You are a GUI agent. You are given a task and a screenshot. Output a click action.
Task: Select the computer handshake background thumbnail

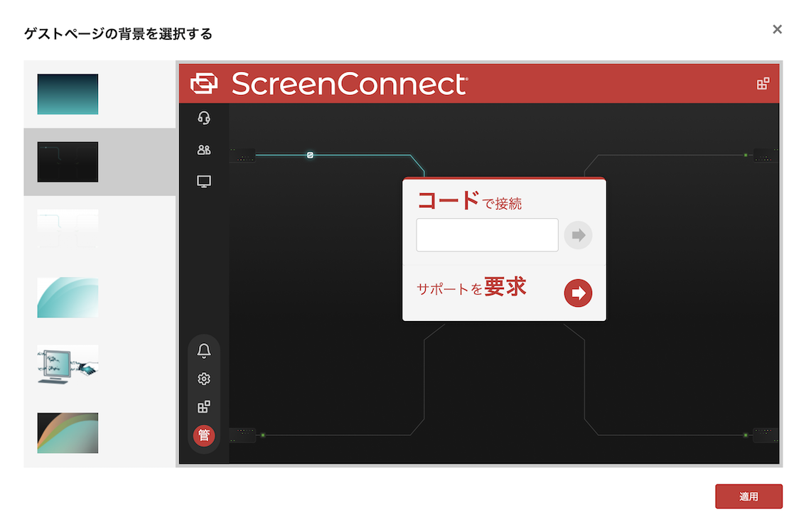(x=68, y=365)
